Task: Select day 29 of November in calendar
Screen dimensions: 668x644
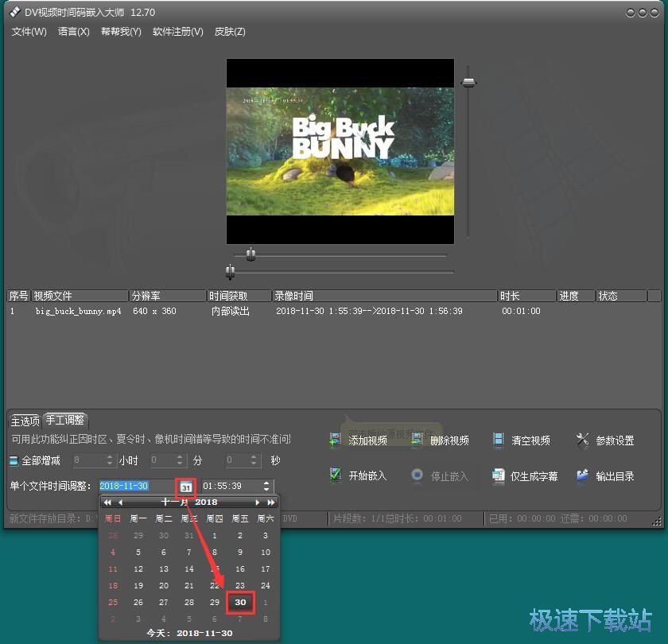Action: (215, 603)
